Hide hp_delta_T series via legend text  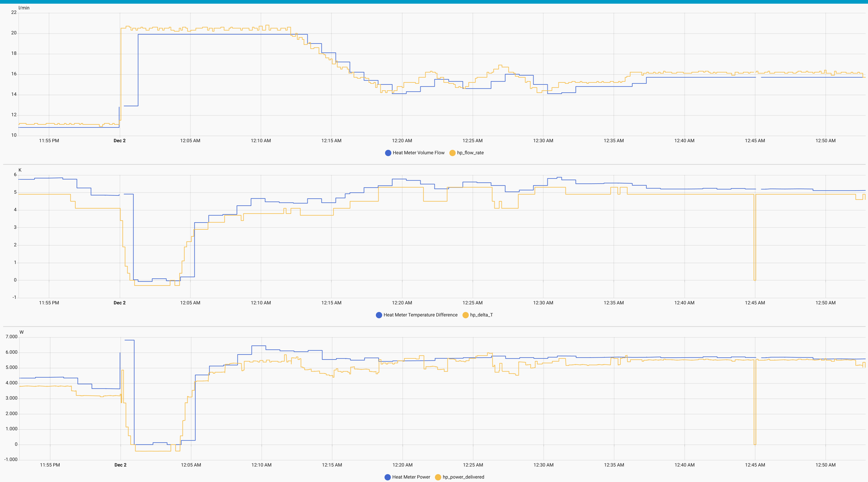(x=481, y=315)
